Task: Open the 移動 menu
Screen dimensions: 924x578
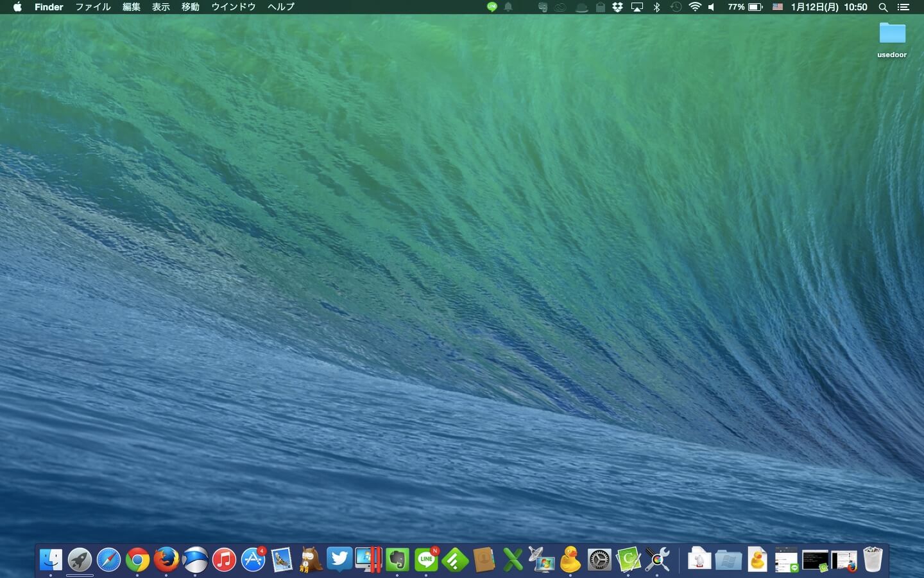Action: [191, 7]
